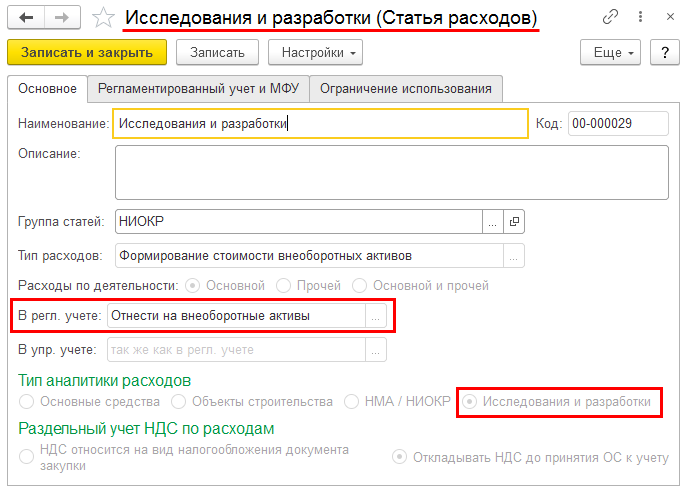Image resolution: width=687 pixels, height=492 pixels.
Task: Click the ellipsis button for Группа статей
Action: pyautogui.click(x=493, y=222)
